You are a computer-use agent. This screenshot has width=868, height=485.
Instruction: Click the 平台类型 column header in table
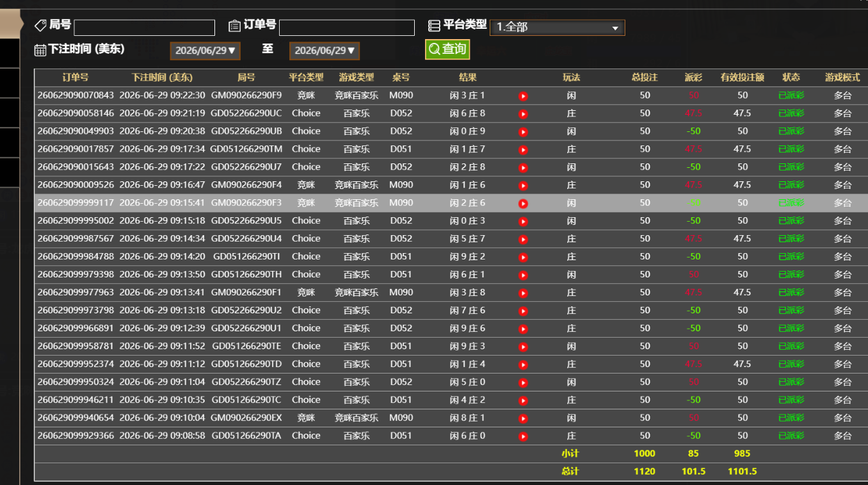click(x=306, y=78)
